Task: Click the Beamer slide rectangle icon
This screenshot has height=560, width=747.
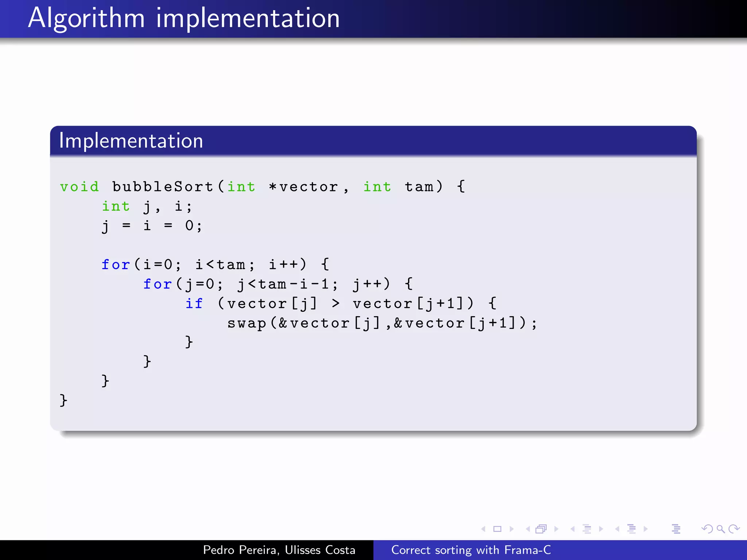Action: [x=497, y=529]
